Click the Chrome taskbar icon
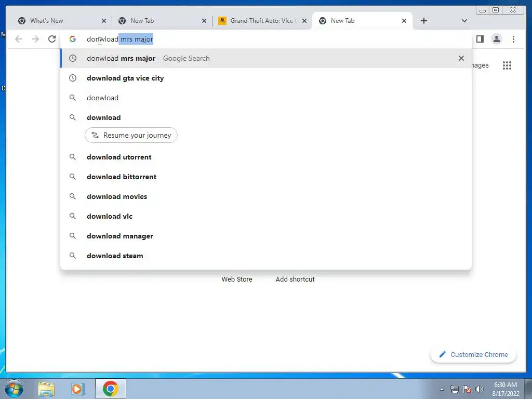The image size is (532, 399). [x=111, y=389]
